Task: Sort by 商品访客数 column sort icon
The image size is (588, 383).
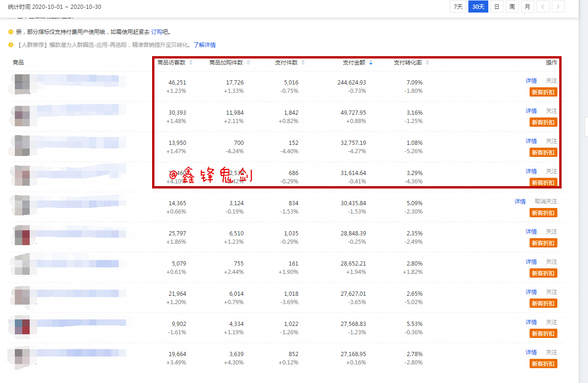Action: 191,63
